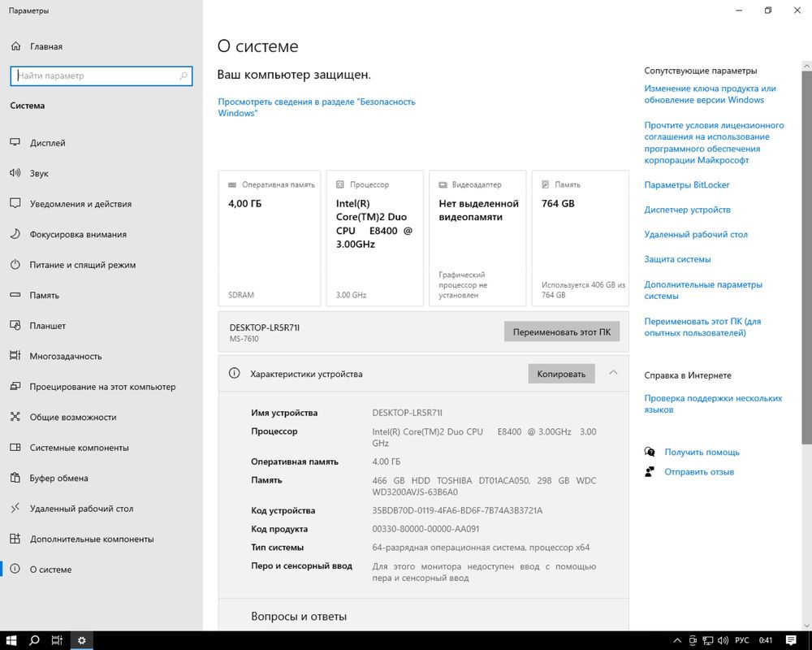Click the Отправить отзыв feedback icon

(650, 472)
